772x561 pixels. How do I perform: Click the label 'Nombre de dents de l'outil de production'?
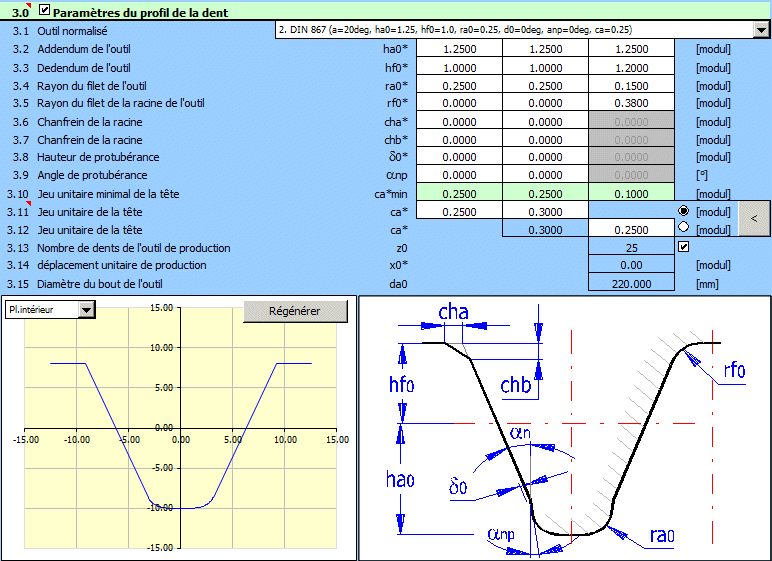click(x=133, y=248)
